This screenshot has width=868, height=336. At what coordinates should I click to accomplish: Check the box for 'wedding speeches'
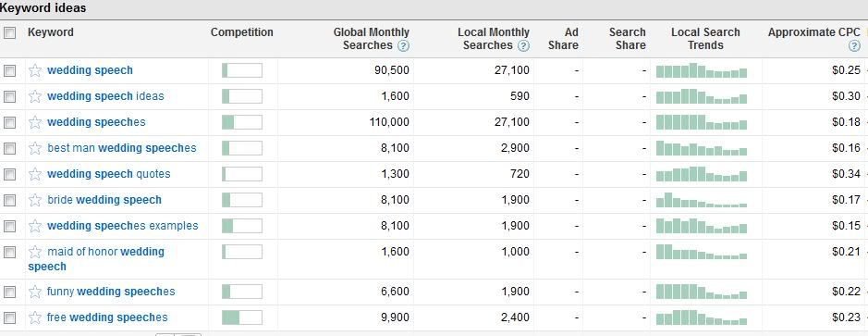click(9, 122)
